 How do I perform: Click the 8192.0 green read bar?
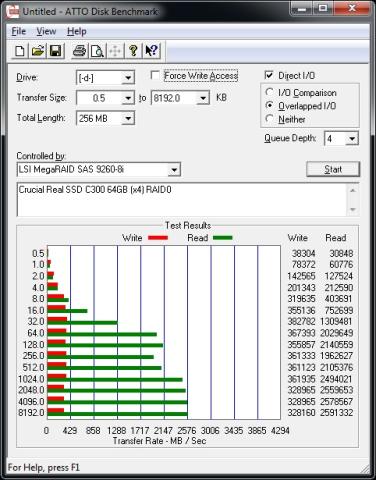coord(117,414)
